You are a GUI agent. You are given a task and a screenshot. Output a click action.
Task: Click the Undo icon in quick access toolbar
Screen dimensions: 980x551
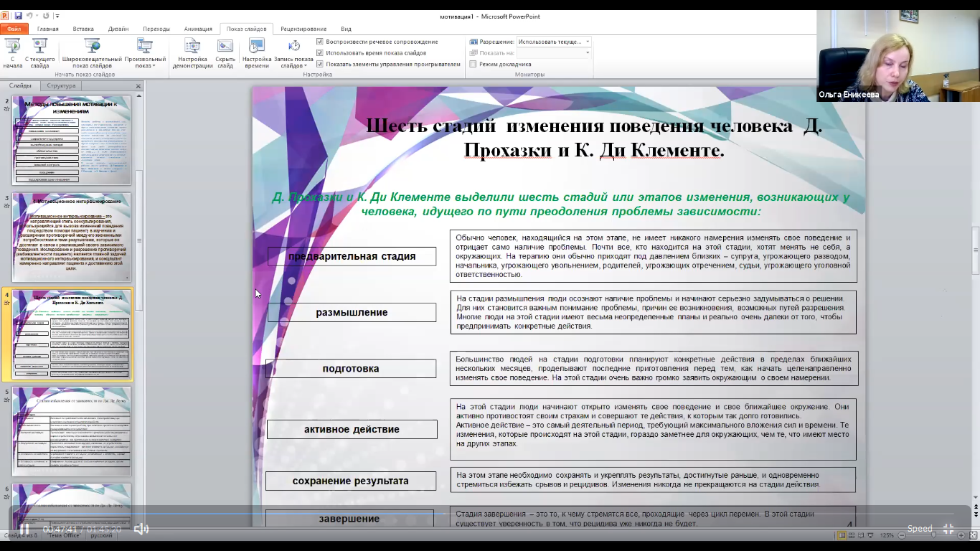click(x=30, y=15)
